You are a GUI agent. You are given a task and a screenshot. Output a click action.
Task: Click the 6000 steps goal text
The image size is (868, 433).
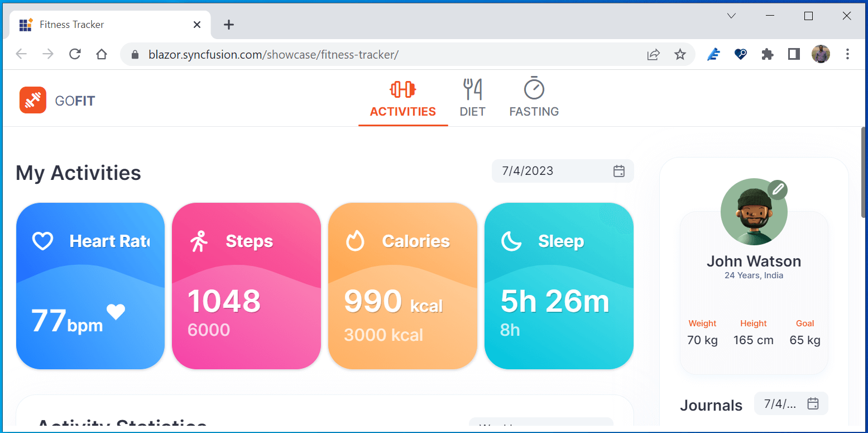(209, 330)
